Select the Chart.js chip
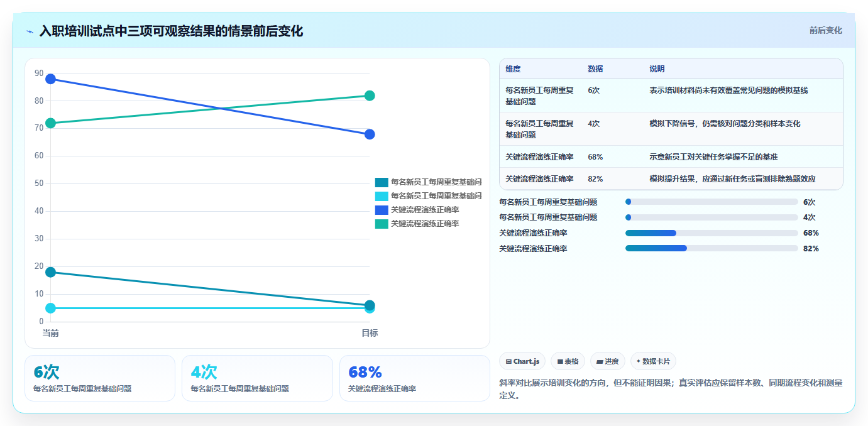Screen dimensions: 868x426 pyautogui.click(x=522, y=361)
